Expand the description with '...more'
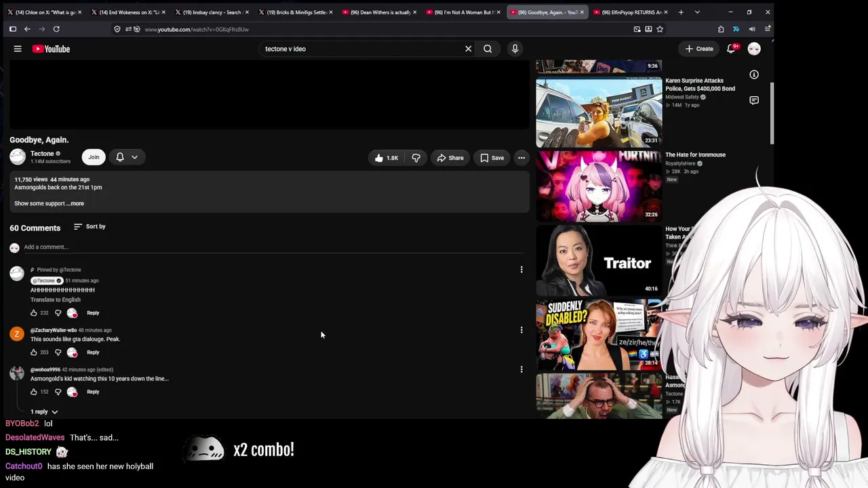 75,203
